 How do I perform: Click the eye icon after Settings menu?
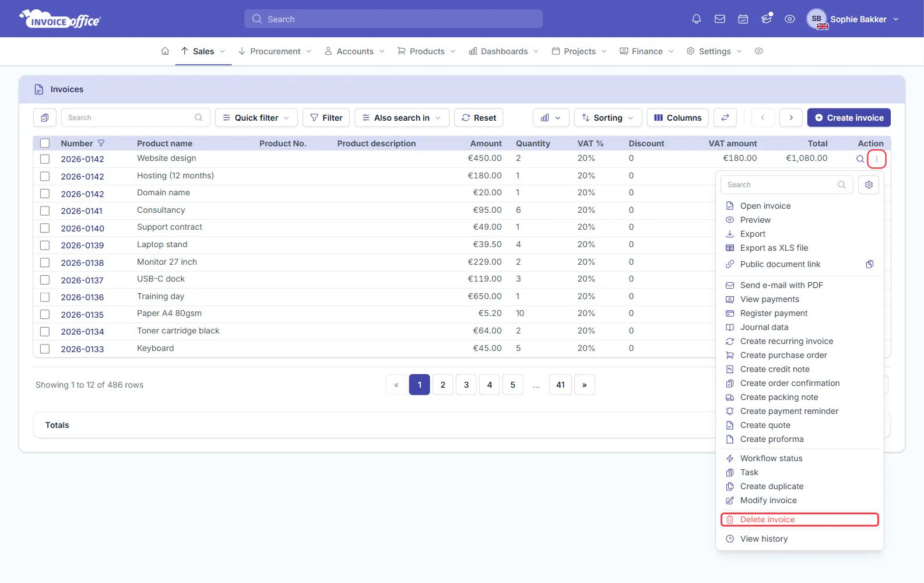click(x=758, y=51)
